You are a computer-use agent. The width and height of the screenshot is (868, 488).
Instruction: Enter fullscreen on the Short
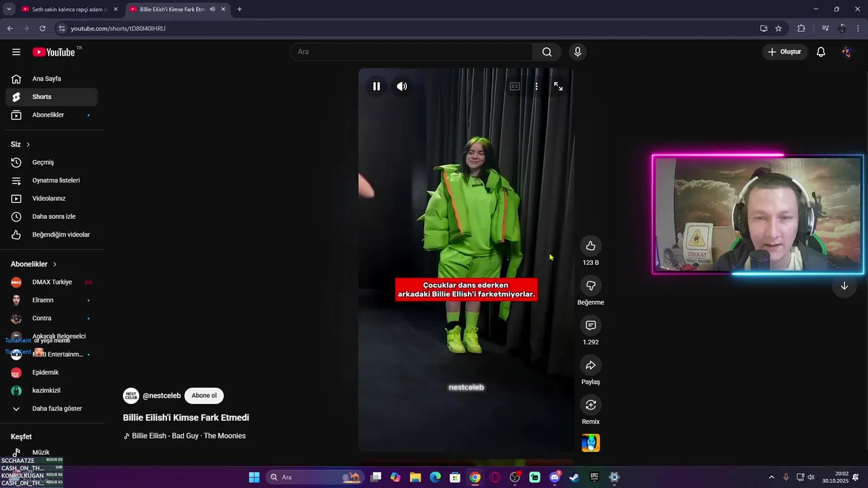click(x=558, y=87)
